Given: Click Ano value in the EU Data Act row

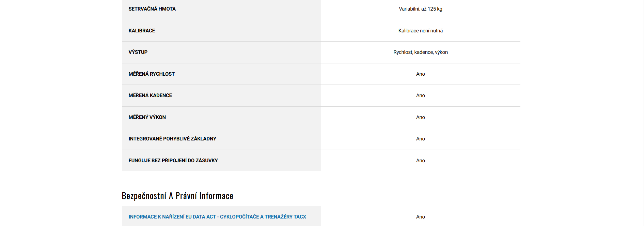Looking at the screenshot, I should pyautogui.click(x=420, y=217).
